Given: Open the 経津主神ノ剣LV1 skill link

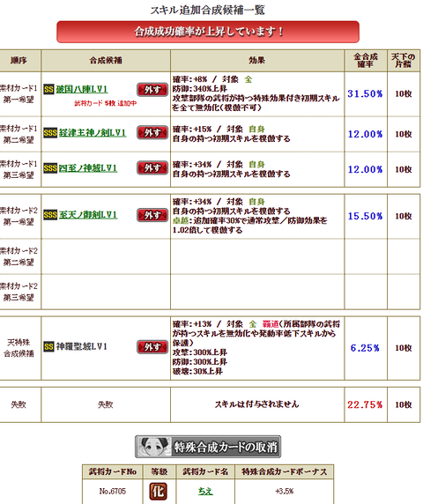Looking at the screenshot, I should tap(93, 132).
